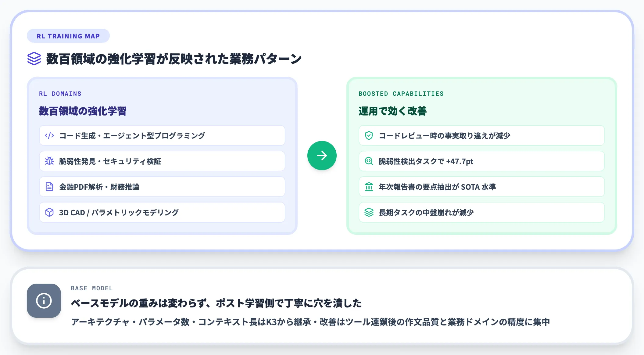Select the 金融PDF解析・財務推論 text
Image resolution: width=644 pixels, height=355 pixels.
pyautogui.click(x=99, y=187)
